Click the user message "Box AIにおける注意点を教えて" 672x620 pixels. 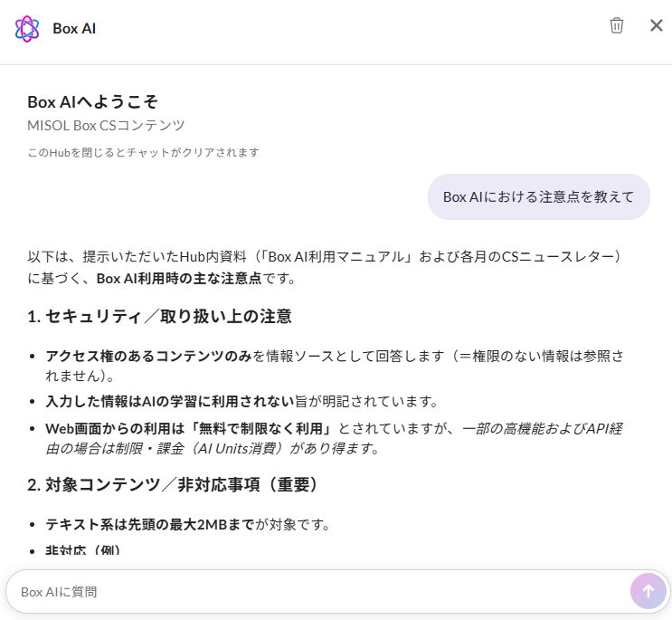[538, 196]
